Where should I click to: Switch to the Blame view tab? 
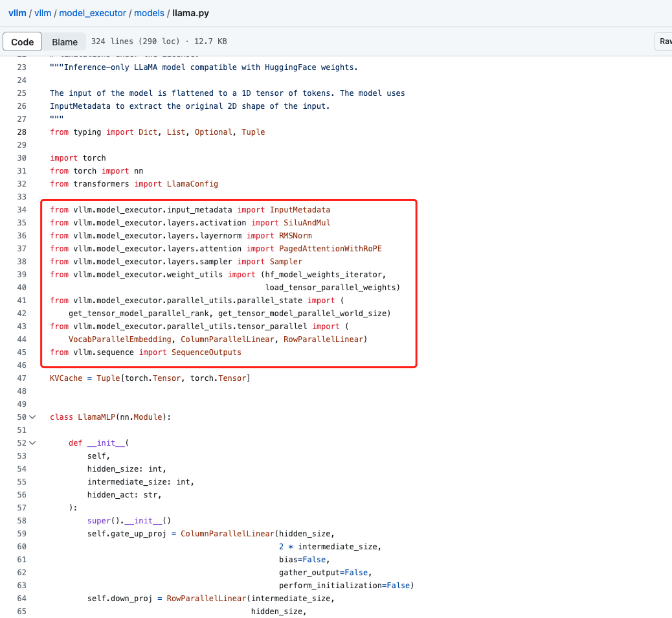pos(65,42)
